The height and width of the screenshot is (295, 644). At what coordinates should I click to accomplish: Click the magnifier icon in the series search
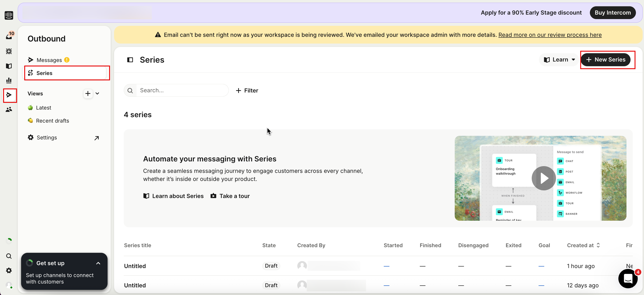click(130, 90)
